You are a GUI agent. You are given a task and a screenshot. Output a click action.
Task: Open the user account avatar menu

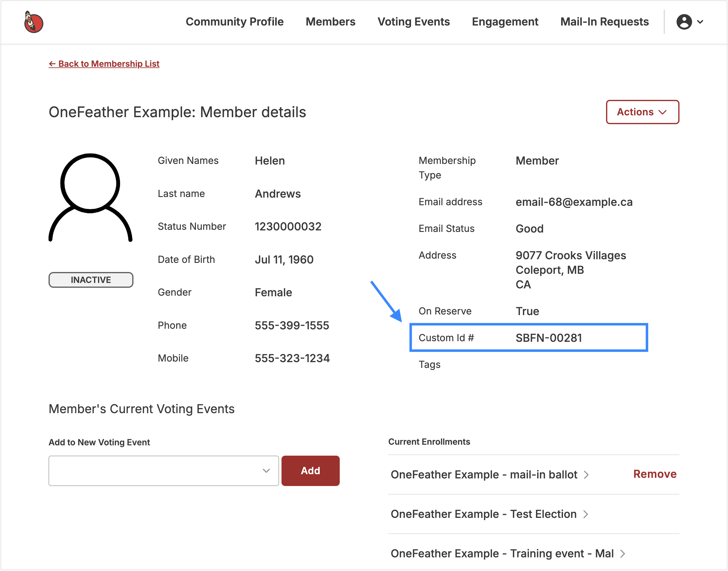point(684,22)
